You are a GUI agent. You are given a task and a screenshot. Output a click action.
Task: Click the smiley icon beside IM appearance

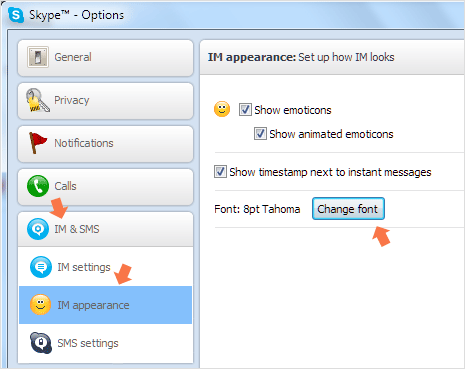pyautogui.click(x=41, y=305)
